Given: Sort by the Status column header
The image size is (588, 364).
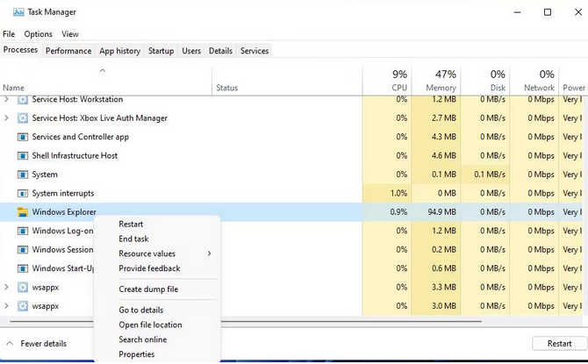Looking at the screenshot, I should tap(227, 88).
